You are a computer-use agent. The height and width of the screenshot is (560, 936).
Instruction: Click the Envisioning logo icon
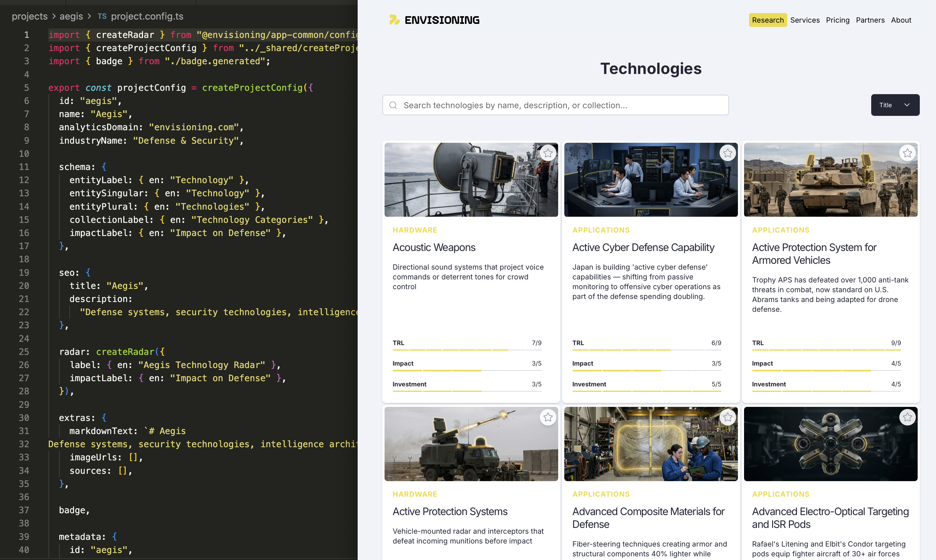[395, 20]
